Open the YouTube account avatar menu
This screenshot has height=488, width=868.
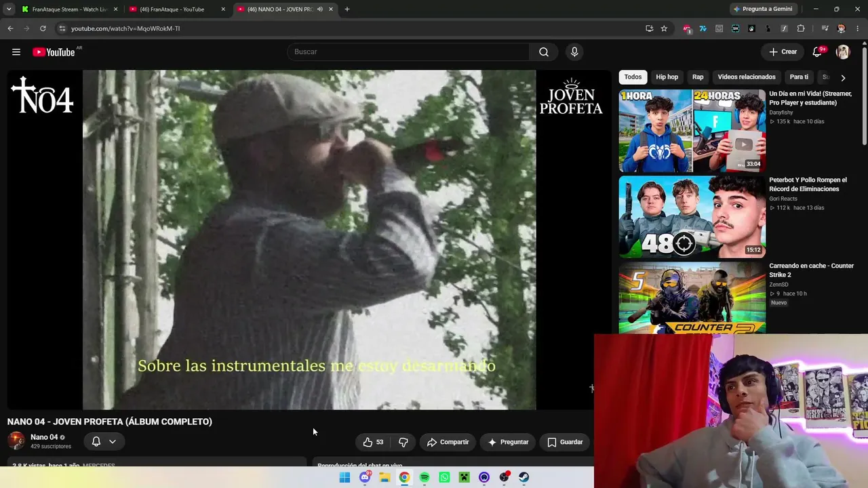pos(843,52)
